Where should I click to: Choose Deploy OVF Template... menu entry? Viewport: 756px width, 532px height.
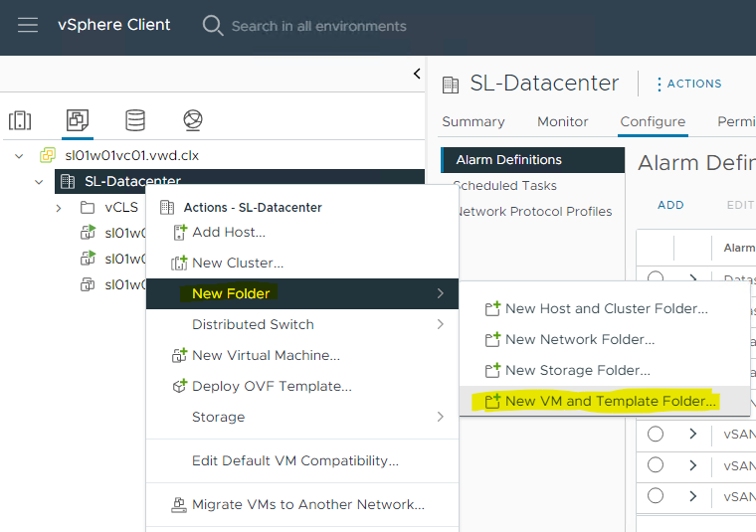301,386
